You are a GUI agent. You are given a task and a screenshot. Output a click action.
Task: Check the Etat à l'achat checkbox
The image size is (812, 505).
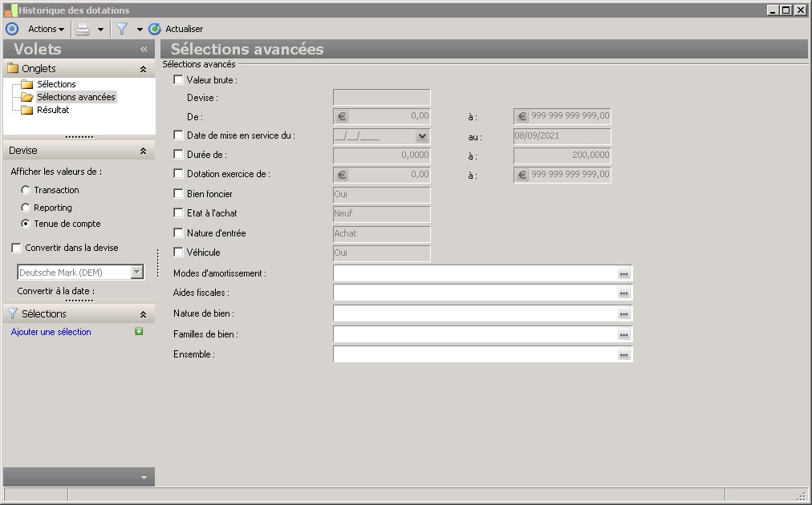click(178, 212)
